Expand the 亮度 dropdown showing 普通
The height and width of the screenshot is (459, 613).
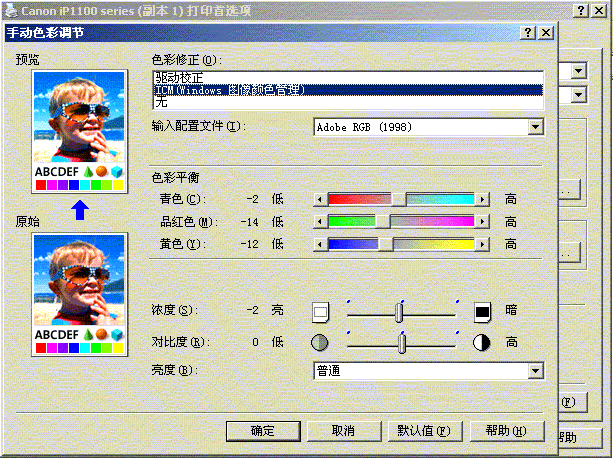[536, 371]
